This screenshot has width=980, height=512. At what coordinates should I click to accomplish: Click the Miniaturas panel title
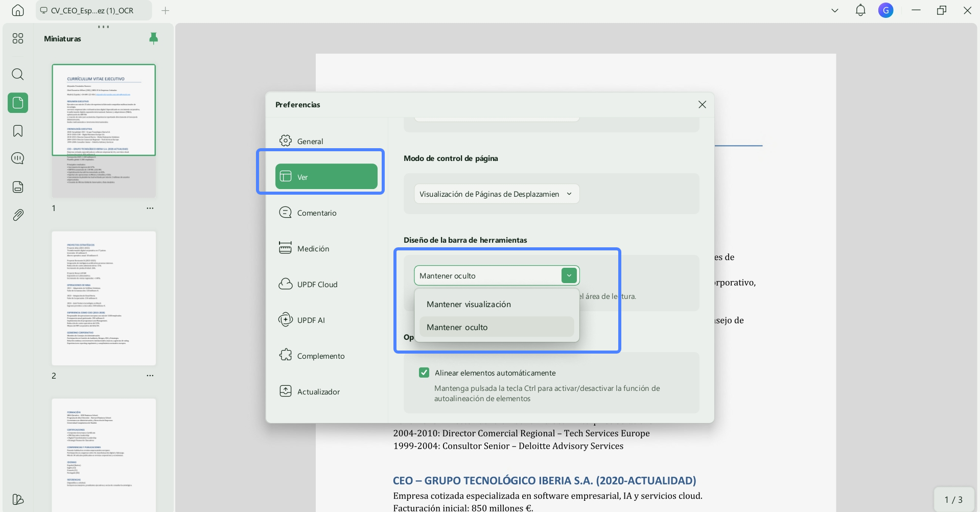pos(62,39)
